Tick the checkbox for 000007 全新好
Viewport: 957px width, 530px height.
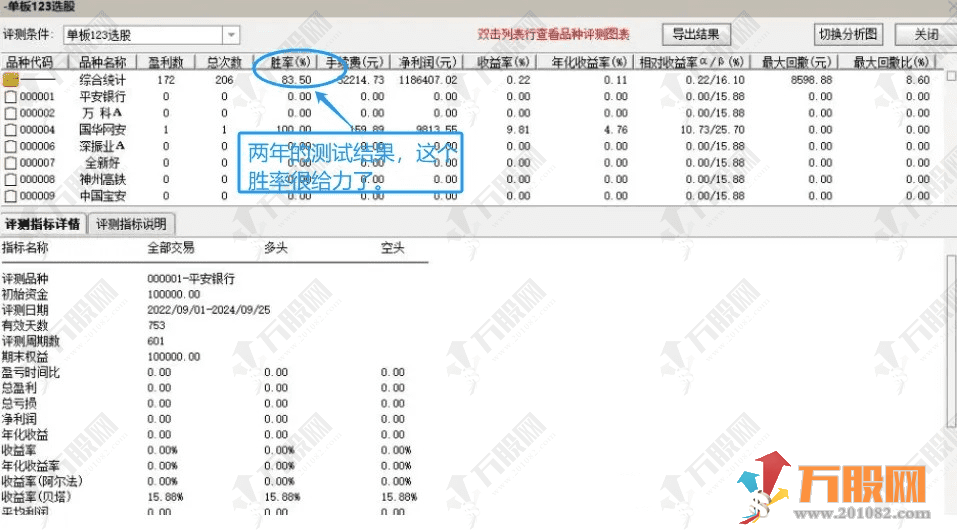10,163
